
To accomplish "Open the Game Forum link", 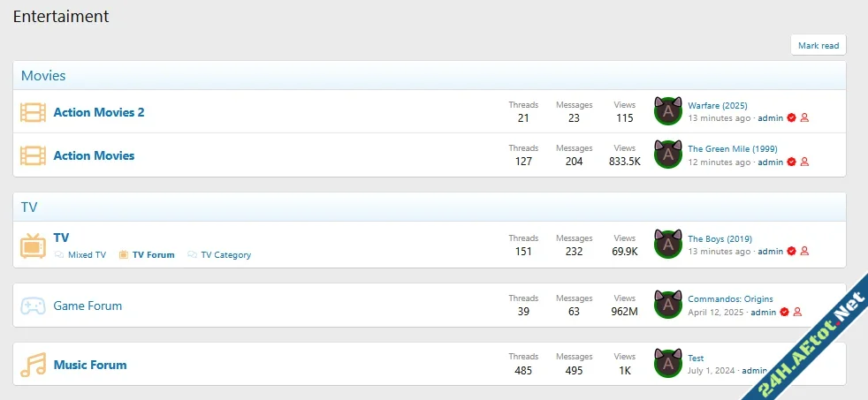I will 88,306.
